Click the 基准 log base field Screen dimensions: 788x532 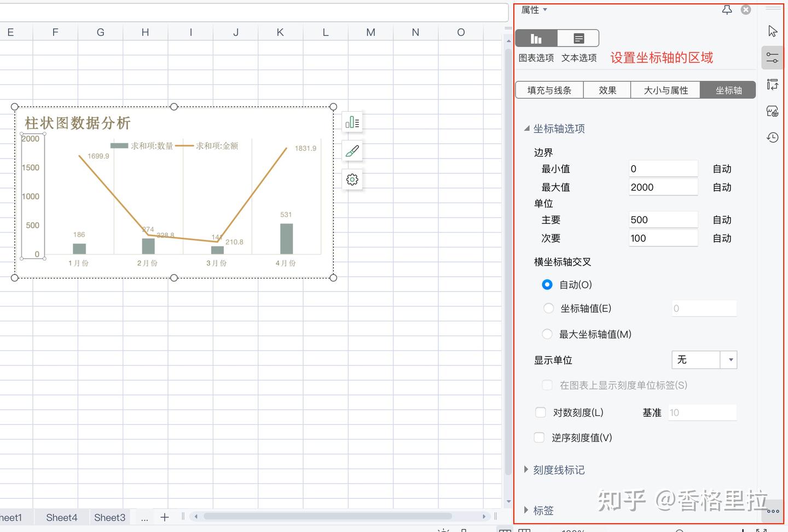coord(702,413)
